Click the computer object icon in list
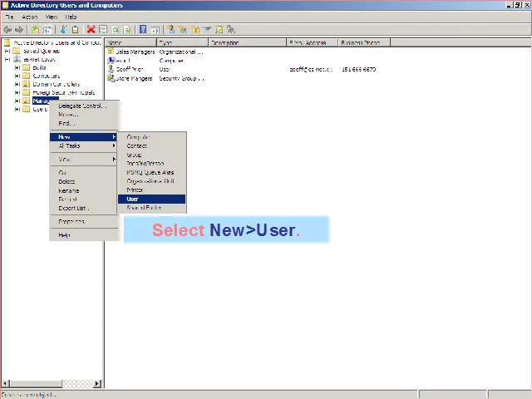The width and height of the screenshot is (532, 399). pyautogui.click(x=111, y=61)
